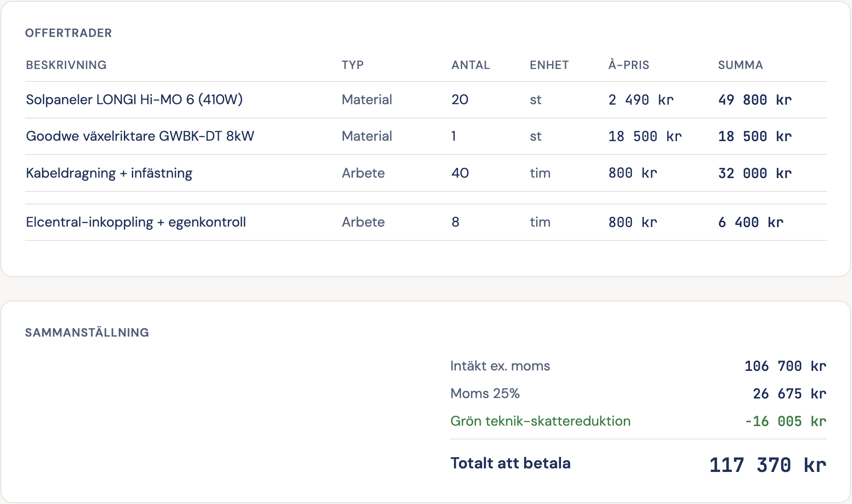
Task: Click quantity 1 in Goodwe row
Action: coord(454,136)
